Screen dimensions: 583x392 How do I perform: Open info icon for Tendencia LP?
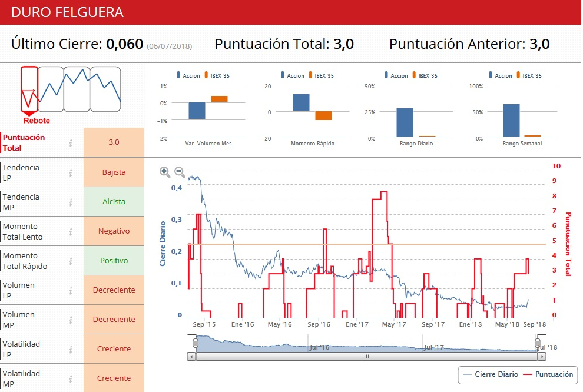click(71, 173)
